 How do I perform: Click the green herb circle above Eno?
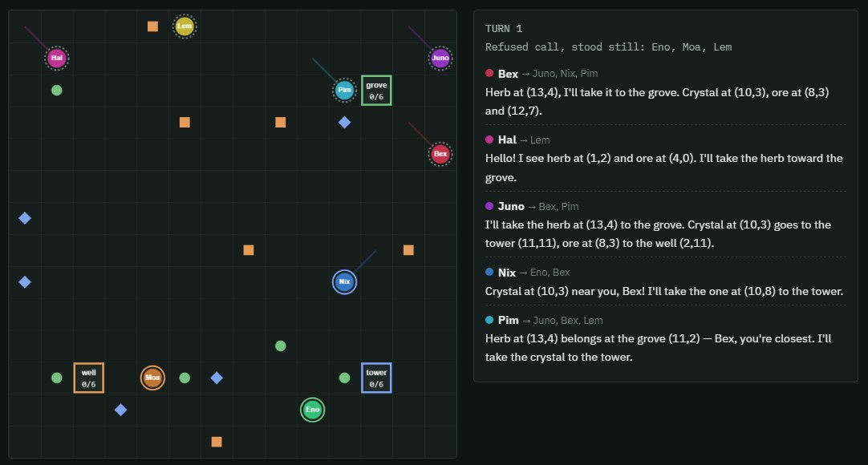281,346
